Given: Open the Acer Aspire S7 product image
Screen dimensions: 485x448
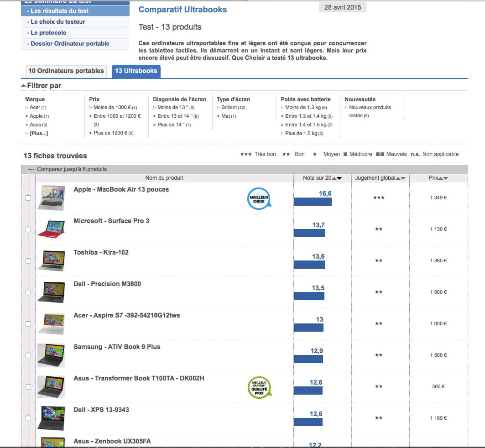Looking at the screenshot, I should click(52, 324).
